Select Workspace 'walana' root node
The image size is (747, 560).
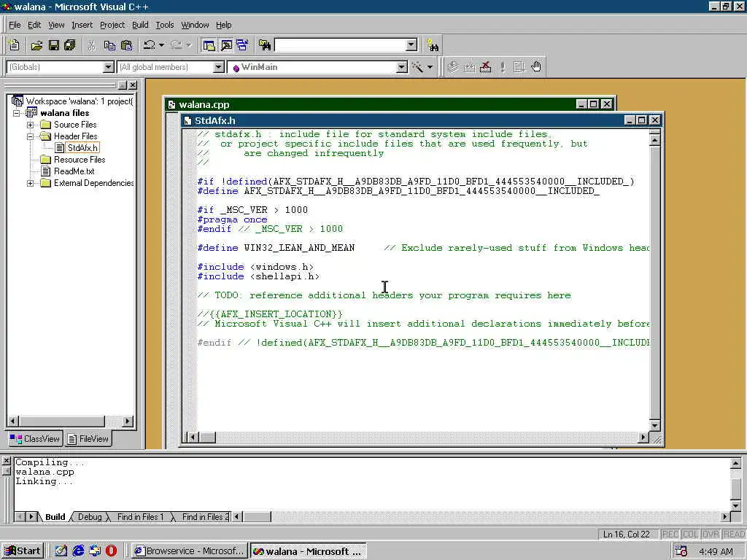(79, 101)
